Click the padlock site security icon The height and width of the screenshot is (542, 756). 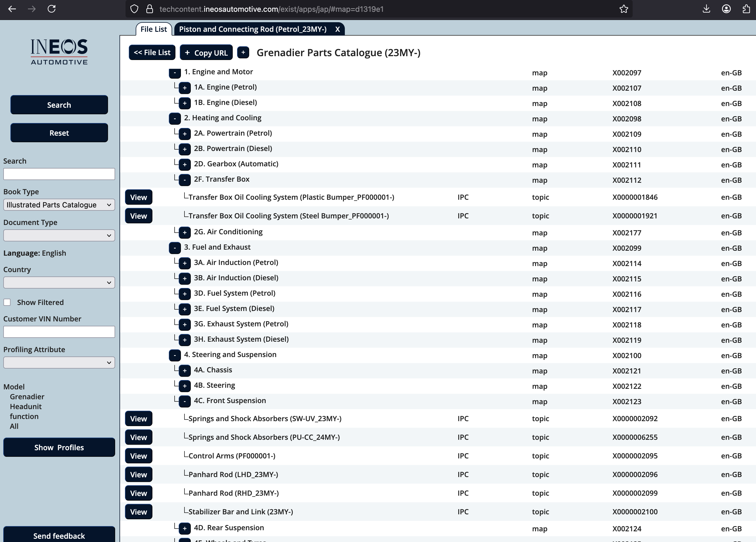pyautogui.click(x=150, y=9)
